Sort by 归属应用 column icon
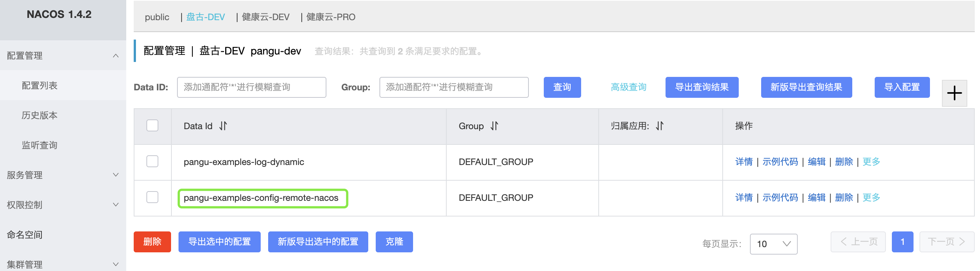Image resolution: width=980 pixels, height=271 pixels. point(660,126)
